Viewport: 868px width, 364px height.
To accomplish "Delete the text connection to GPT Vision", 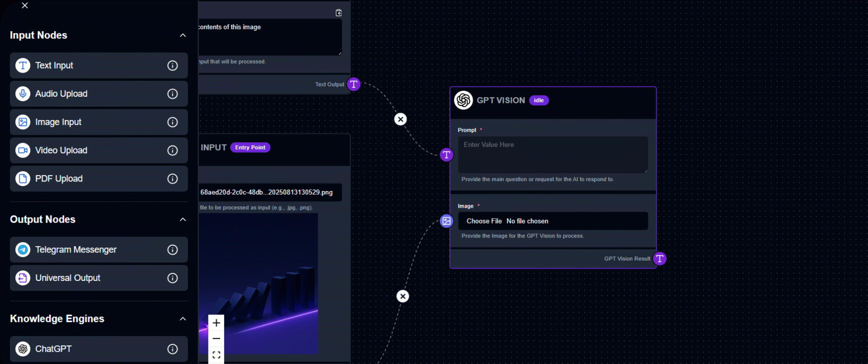I will (x=401, y=119).
